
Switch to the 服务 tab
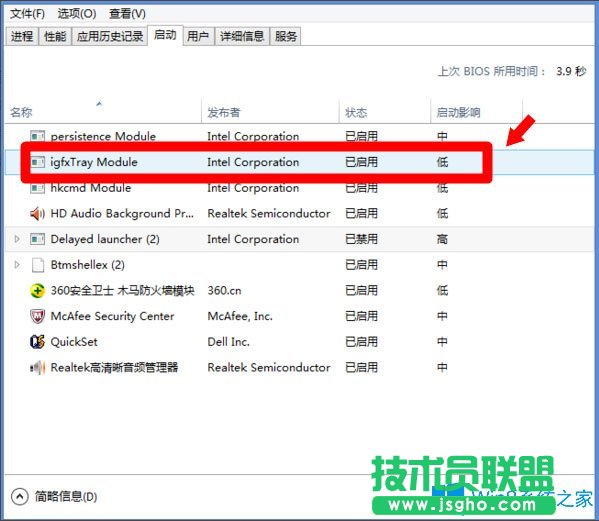285,36
